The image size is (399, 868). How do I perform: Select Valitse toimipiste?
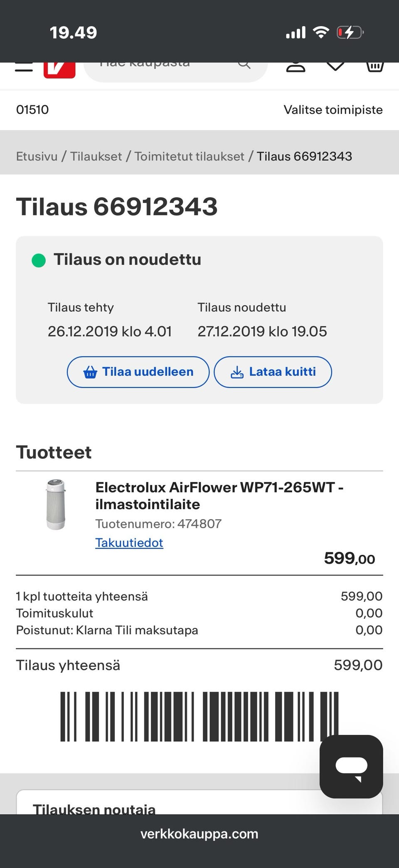point(333,110)
